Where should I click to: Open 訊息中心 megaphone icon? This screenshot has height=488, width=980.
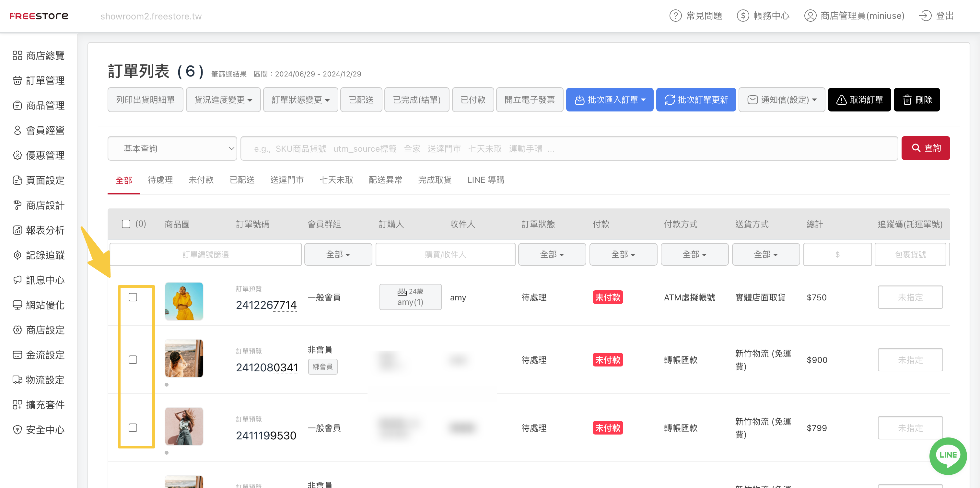(17, 280)
